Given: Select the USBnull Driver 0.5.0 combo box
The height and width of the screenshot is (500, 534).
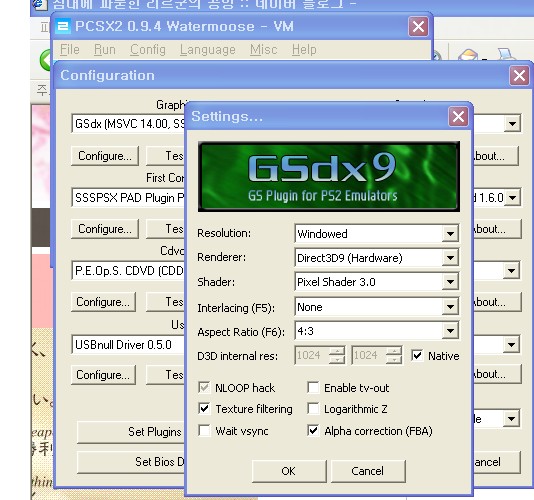Looking at the screenshot, I should pyautogui.click(x=128, y=345).
